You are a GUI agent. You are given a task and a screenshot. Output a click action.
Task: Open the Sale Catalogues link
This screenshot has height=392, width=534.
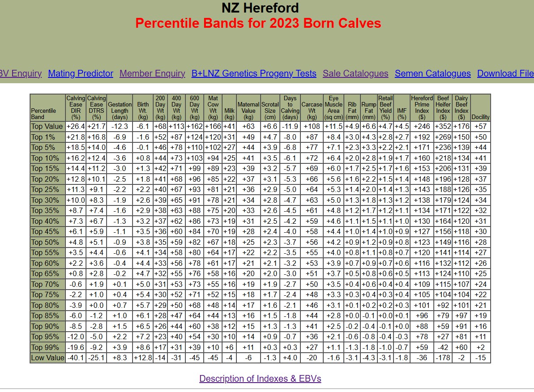tap(355, 73)
